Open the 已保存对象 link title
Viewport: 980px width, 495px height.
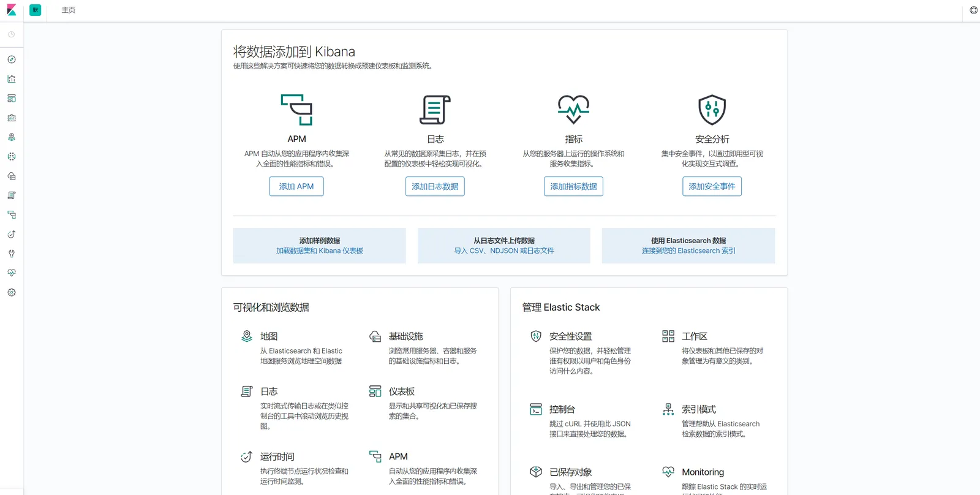click(x=571, y=472)
